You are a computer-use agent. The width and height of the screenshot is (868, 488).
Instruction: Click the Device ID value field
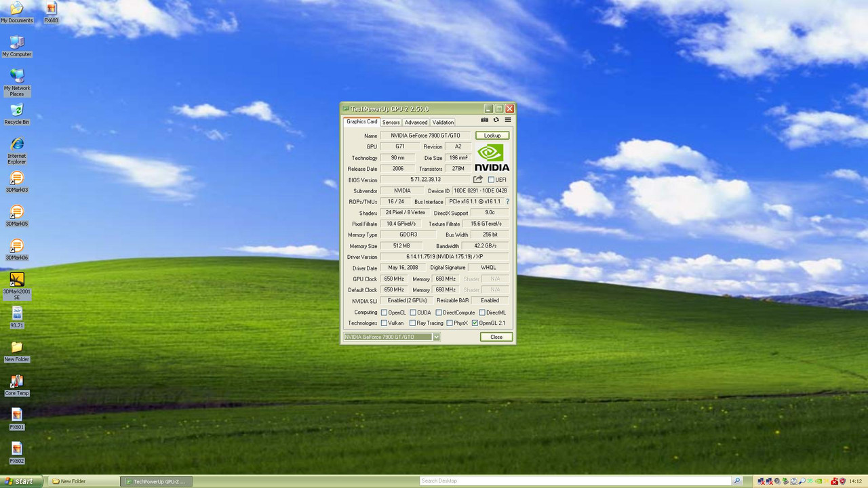pyautogui.click(x=481, y=191)
